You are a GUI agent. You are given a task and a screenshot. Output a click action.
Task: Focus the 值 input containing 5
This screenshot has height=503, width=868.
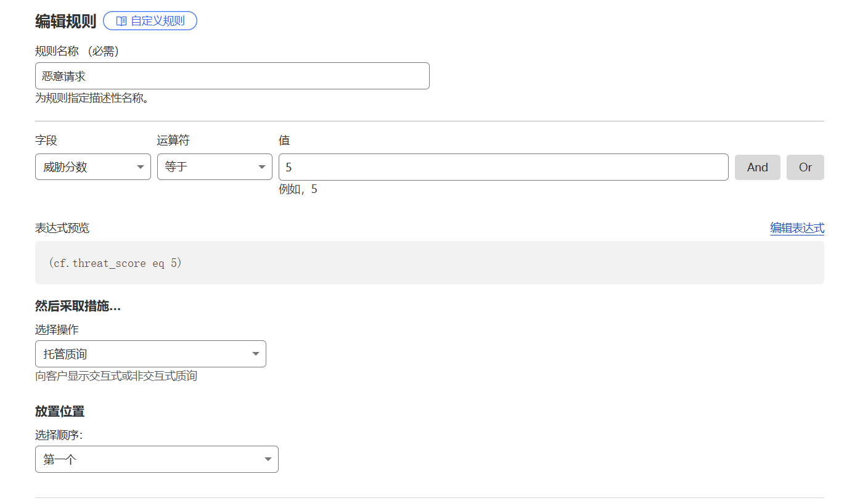click(x=503, y=167)
